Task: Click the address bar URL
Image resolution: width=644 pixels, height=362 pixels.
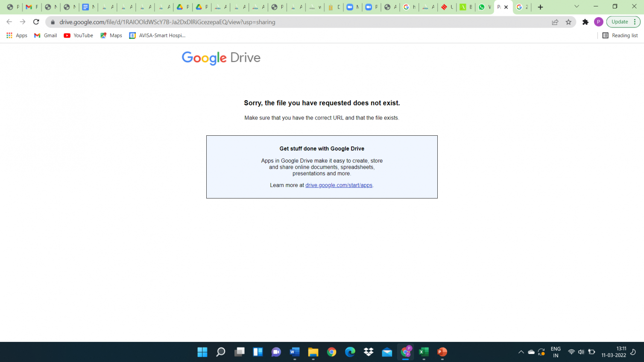Action: (x=167, y=22)
